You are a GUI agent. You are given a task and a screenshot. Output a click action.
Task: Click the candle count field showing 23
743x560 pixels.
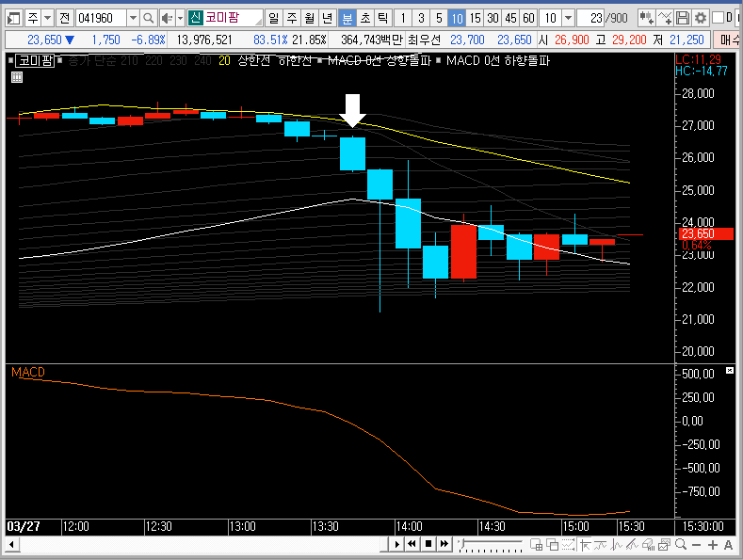(590, 19)
